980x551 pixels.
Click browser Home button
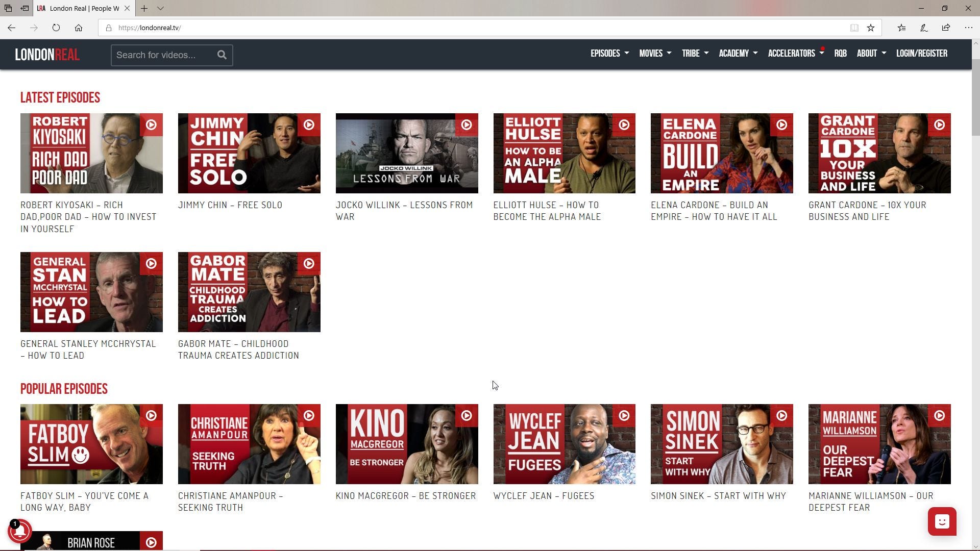pyautogui.click(x=79, y=28)
